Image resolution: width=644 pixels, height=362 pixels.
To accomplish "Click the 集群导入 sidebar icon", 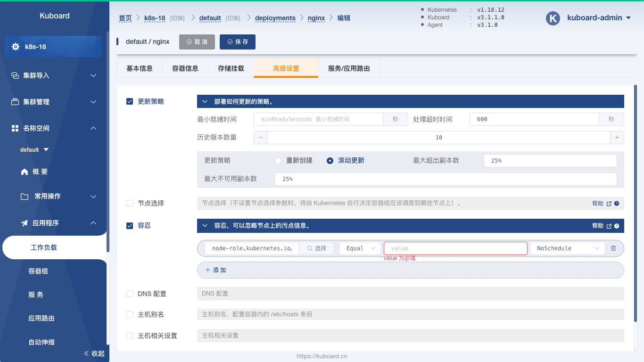I will [x=15, y=75].
